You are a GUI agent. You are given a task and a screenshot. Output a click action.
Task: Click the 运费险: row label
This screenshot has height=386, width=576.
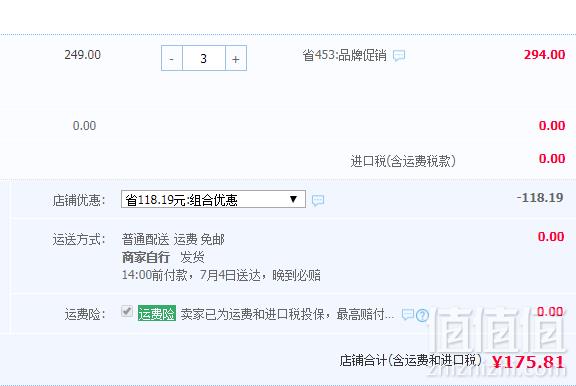85,314
